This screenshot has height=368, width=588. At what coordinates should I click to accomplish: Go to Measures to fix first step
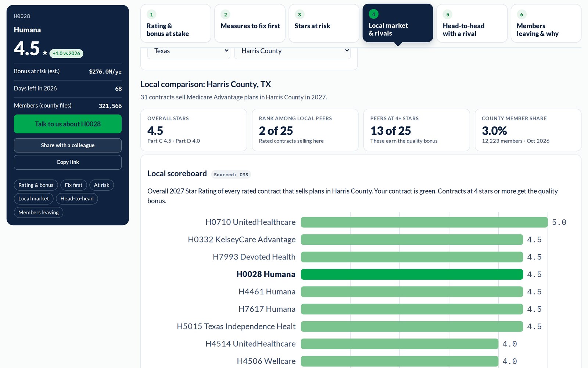pos(250,23)
